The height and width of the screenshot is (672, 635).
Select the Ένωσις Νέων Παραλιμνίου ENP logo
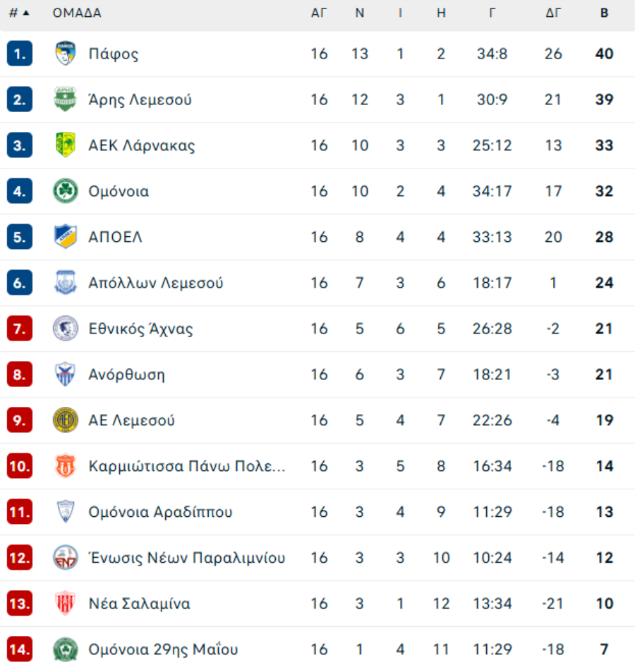(65, 558)
